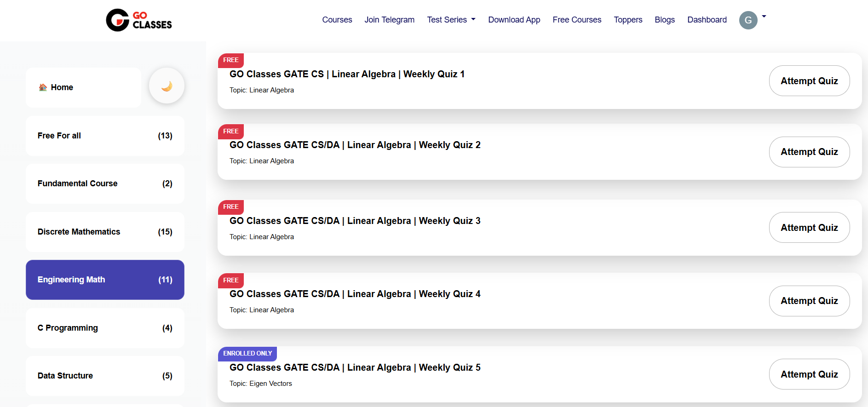Click Download App in navigation bar
Viewport: 868px width, 407px height.
(514, 20)
